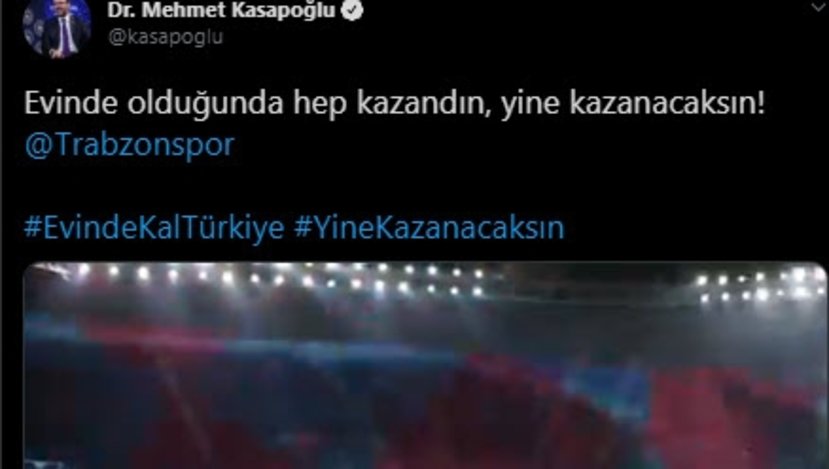
Task: Click the tweet text starting with Evinde
Action: pos(394,103)
